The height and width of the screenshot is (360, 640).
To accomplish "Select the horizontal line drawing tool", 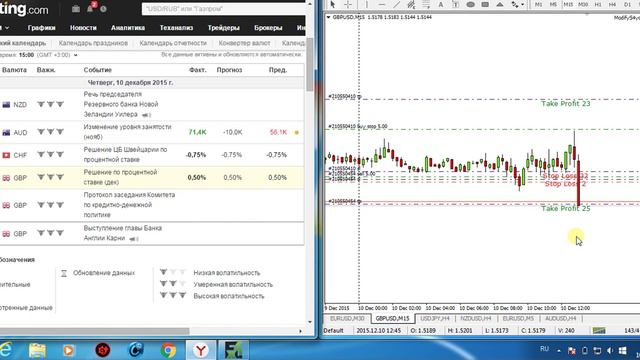I will point(382,4).
